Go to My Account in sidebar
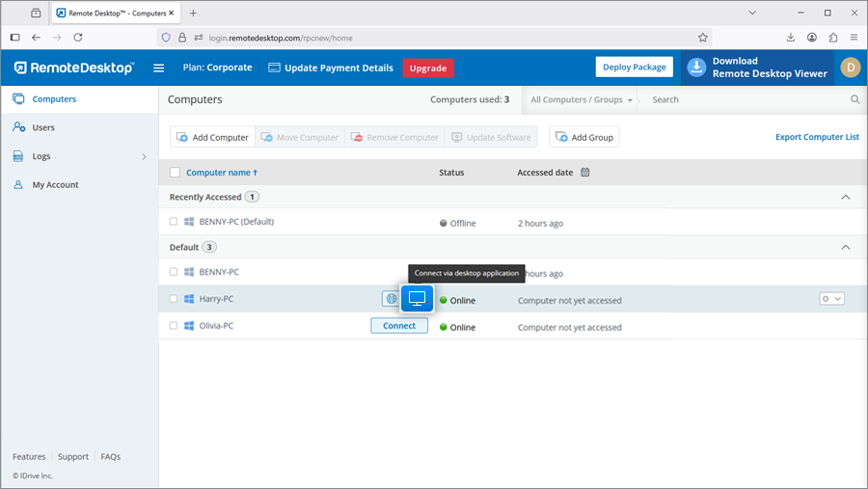 (55, 184)
